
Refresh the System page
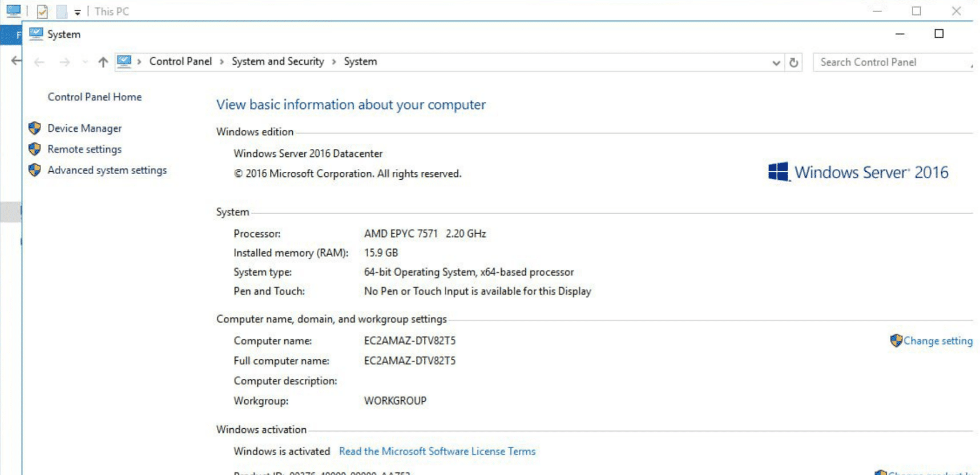tap(794, 63)
